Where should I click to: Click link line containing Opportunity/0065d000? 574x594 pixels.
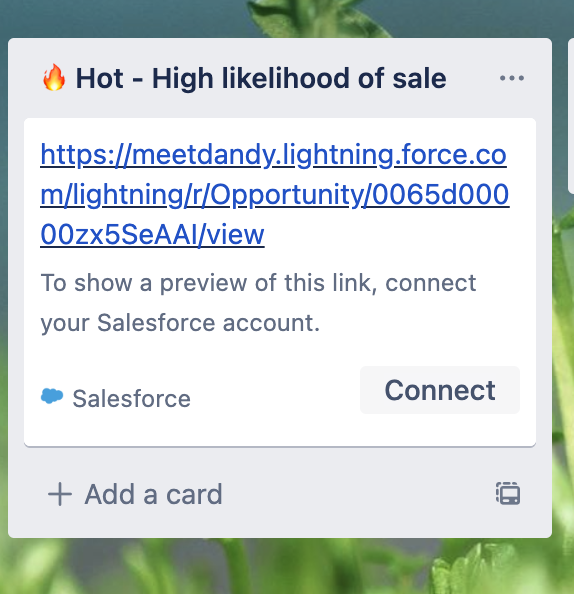(x=275, y=195)
